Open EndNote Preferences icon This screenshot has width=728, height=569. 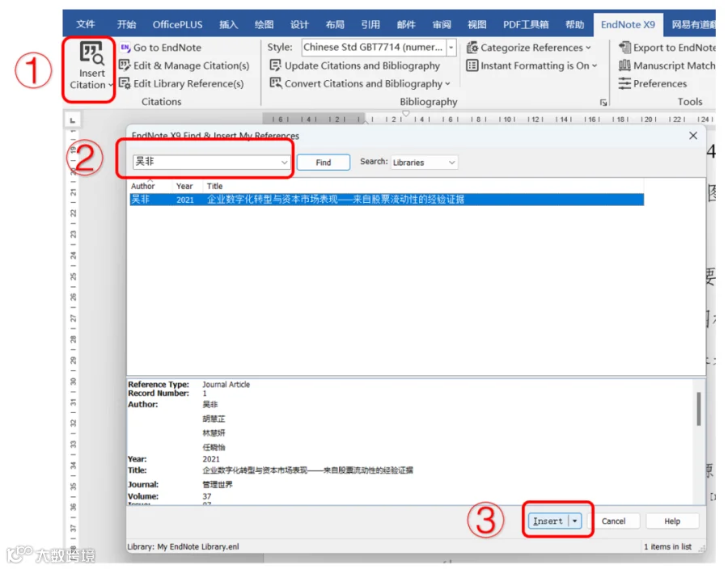(625, 83)
